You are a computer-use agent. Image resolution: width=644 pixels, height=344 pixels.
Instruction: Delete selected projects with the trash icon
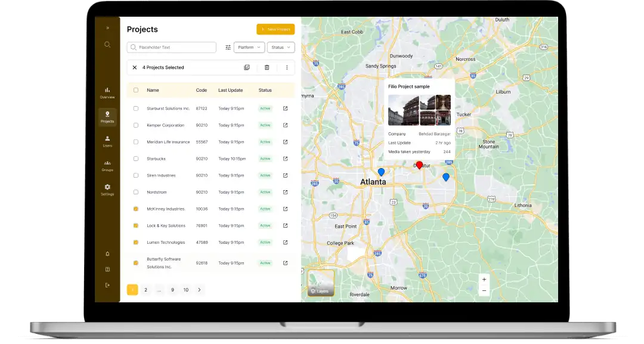tap(267, 67)
